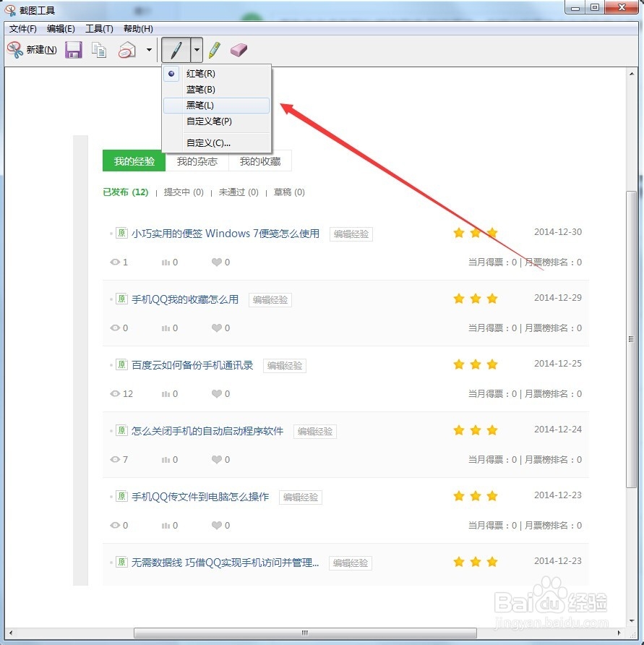Choose 蓝笔(B) blue pen option
The height and width of the screenshot is (645, 644).
coord(217,89)
